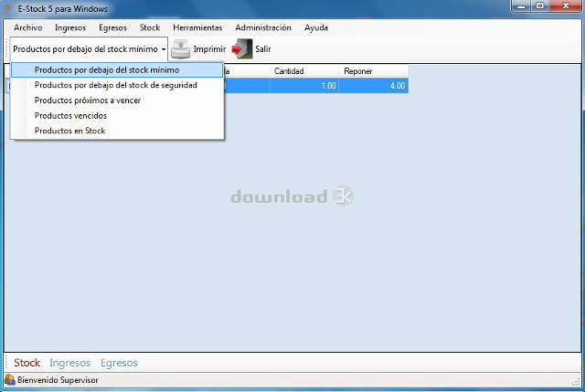Select 'Productos por debajo del stock de seguridad'
Image resolution: width=585 pixels, height=392 pixels.
117,85
